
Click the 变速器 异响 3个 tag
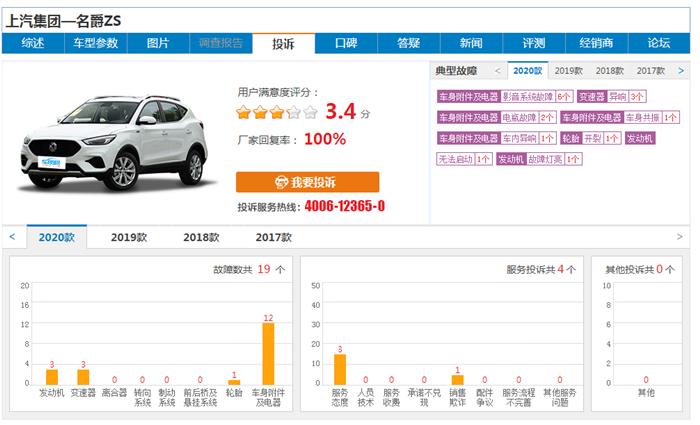tap(611, 96)
